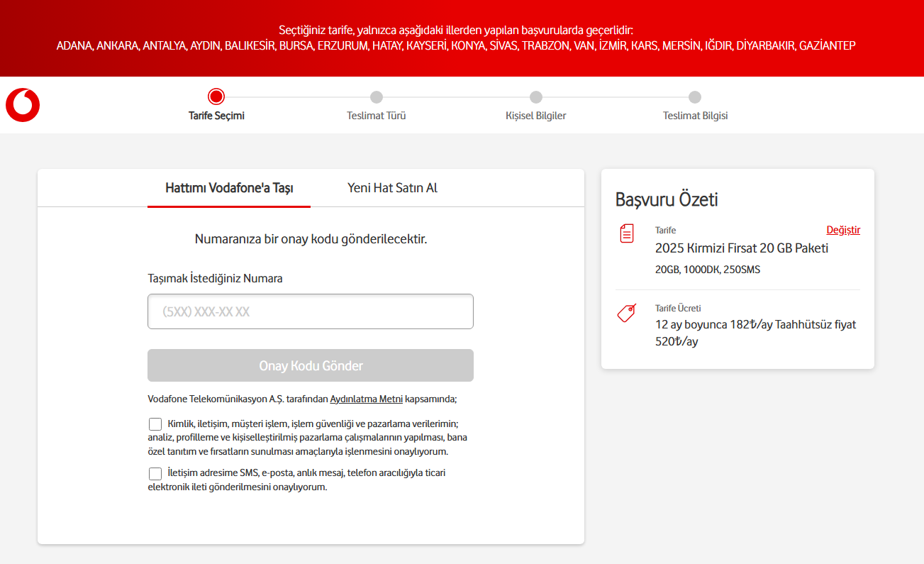This screenshot has height=564, width=924.
Task: Click the Onay Kodu Gönder button
Action: coord(311,365)
